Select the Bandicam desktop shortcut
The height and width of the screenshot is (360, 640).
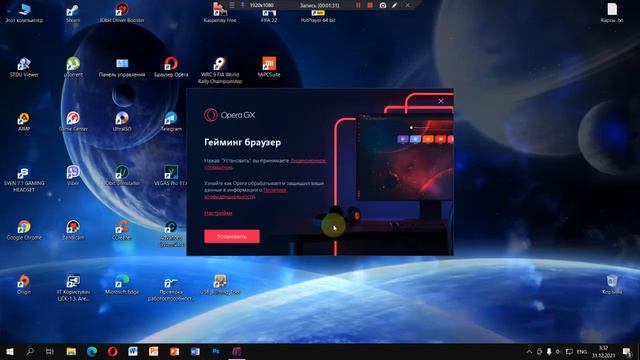click(73, 230)
